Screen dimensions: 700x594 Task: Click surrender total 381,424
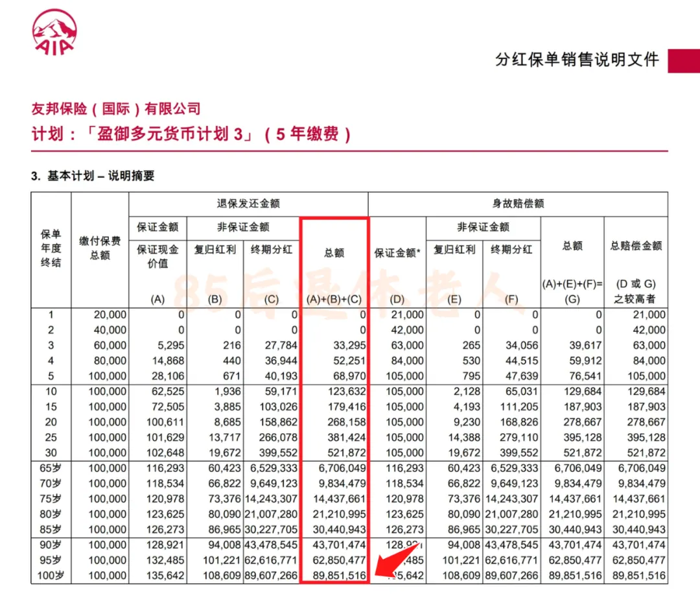(347, 437)
